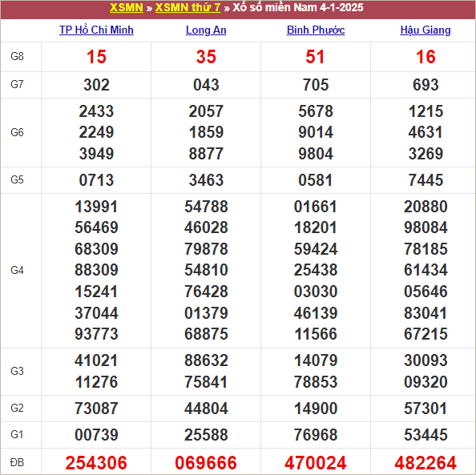
Task: Click the G1 number 00739
Action: click(96, 435)
